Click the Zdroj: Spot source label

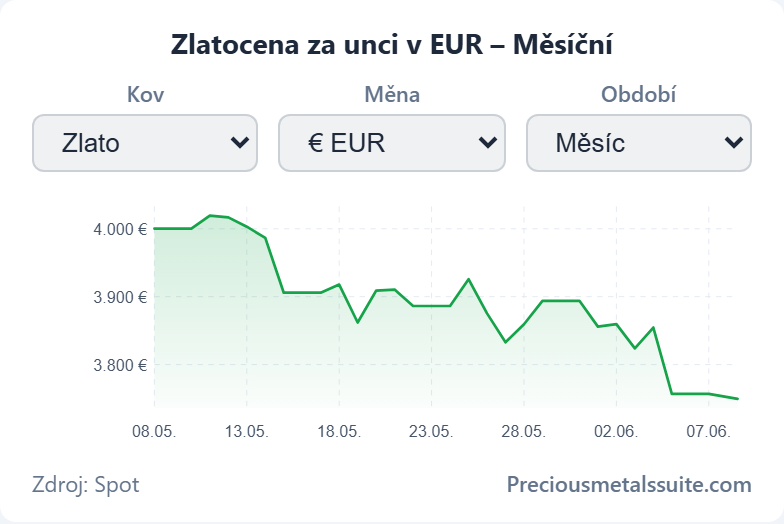(86, 485)
